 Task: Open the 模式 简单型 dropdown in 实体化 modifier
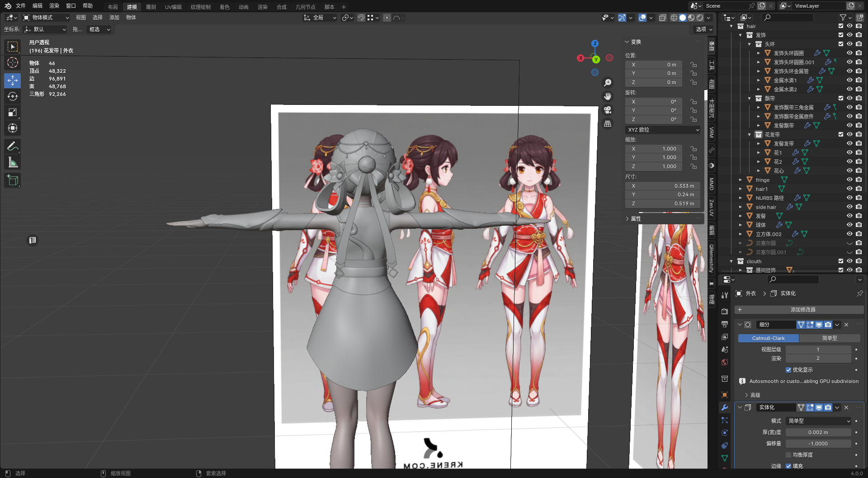[819, 421]
